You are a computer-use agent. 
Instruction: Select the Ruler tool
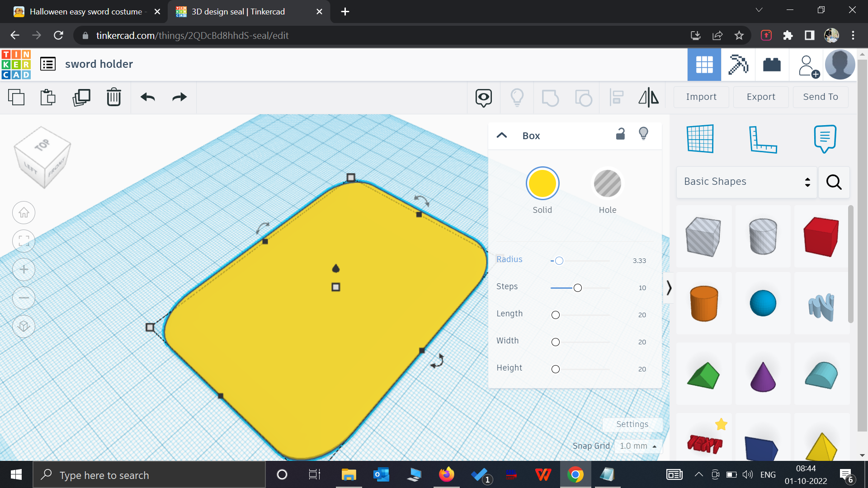click(763, 139)
